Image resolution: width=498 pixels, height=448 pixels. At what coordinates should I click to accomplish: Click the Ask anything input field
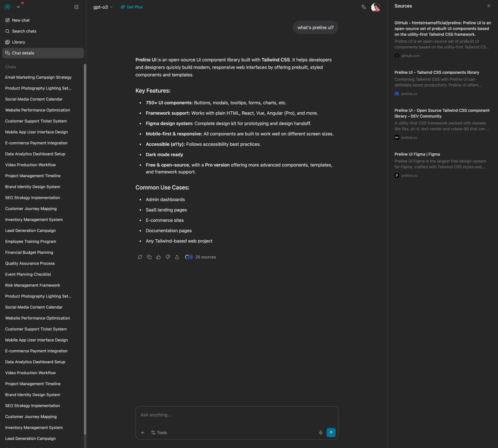pos(237,415)
